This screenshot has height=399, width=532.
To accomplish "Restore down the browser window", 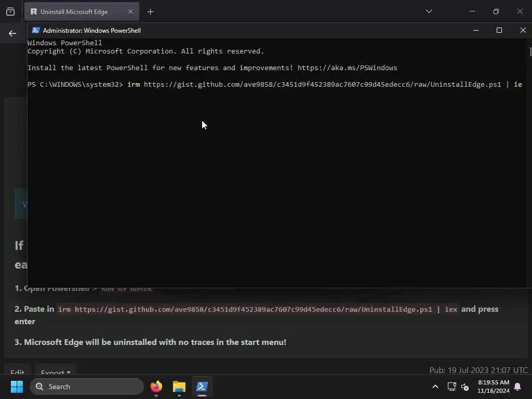I will point(496,11).
